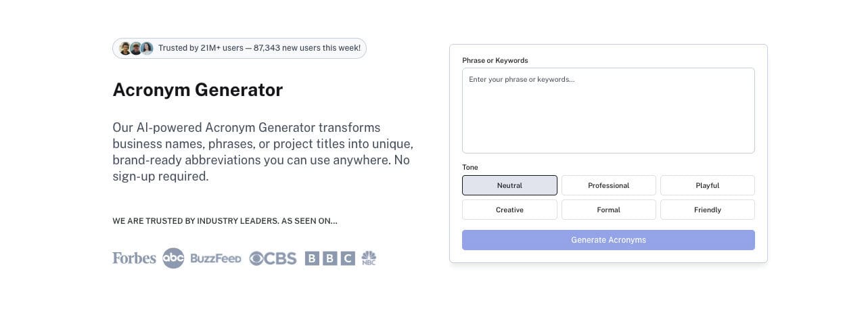Click the 'Tone' section label

point(470,167)
